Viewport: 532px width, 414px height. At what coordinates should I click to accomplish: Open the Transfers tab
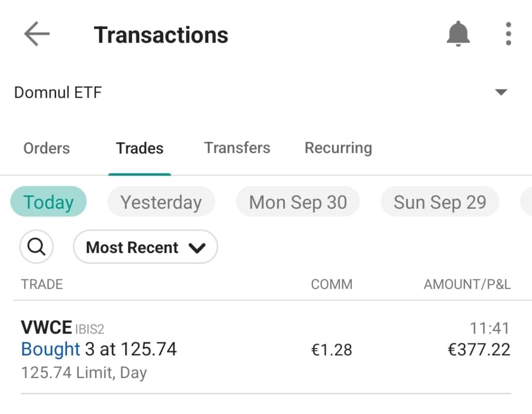click(237, 148)
